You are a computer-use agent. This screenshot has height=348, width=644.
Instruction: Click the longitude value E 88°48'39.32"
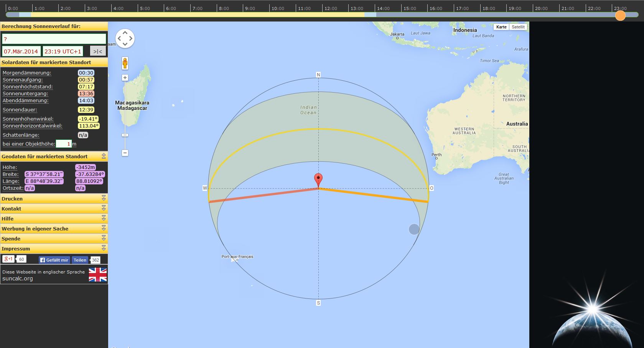pyautogui.click(x=44, y=181)
